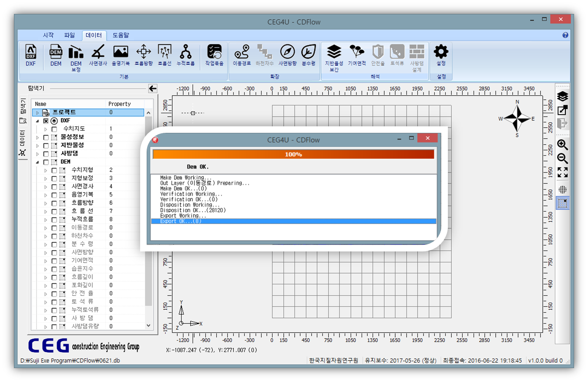Select the 'Export OK...(8)' log line

[x=293, y=221]
